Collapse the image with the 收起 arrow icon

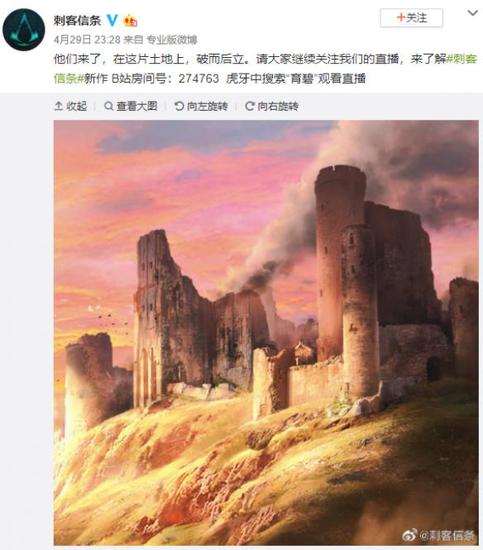coord(59,106)
